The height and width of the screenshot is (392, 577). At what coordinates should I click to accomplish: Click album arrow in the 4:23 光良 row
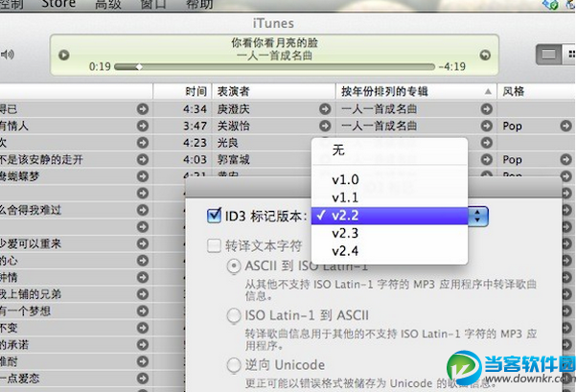tap(487, 143)
